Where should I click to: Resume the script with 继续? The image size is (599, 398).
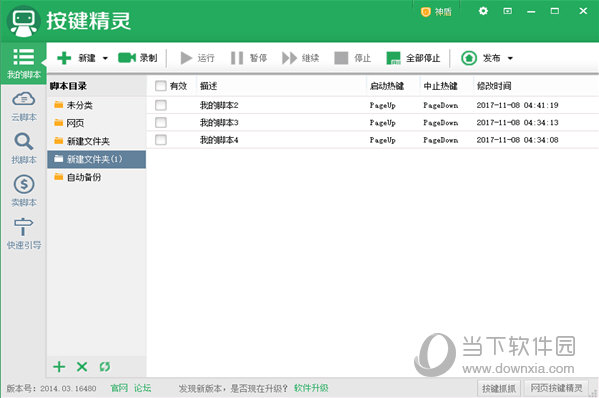click(x=300, y=58)
